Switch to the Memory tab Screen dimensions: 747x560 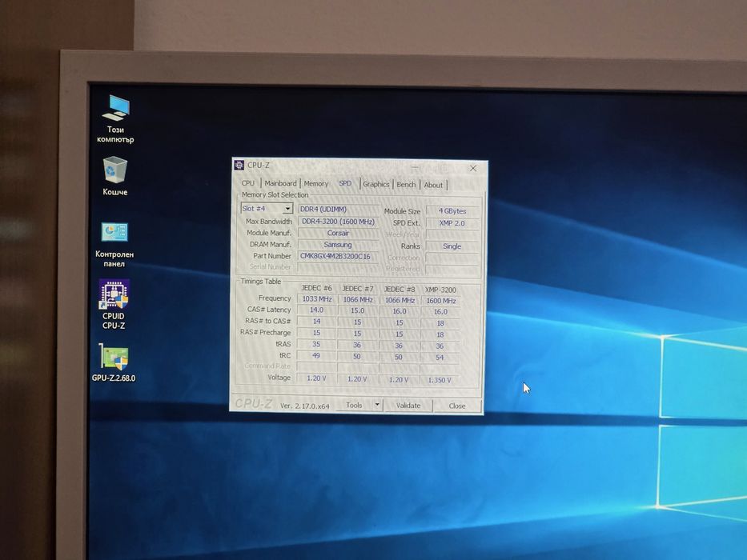pyautogui.click(x=316, y=183)
